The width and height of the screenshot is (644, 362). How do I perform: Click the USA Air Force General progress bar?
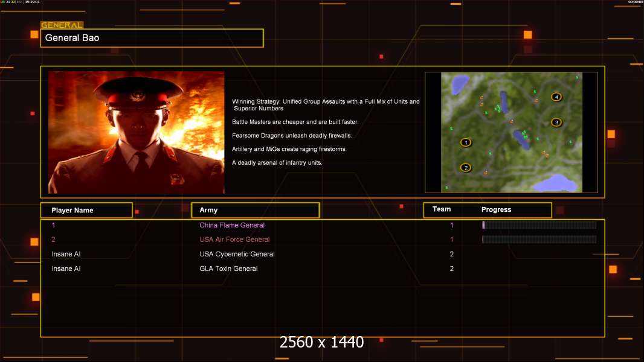tap(539, 240)
